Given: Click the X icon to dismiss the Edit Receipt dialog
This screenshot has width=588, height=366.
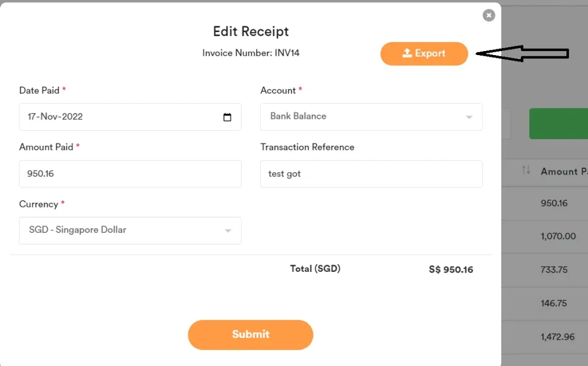Looking at the screenshot, I should pyautogui.click(x=489, y=15).
